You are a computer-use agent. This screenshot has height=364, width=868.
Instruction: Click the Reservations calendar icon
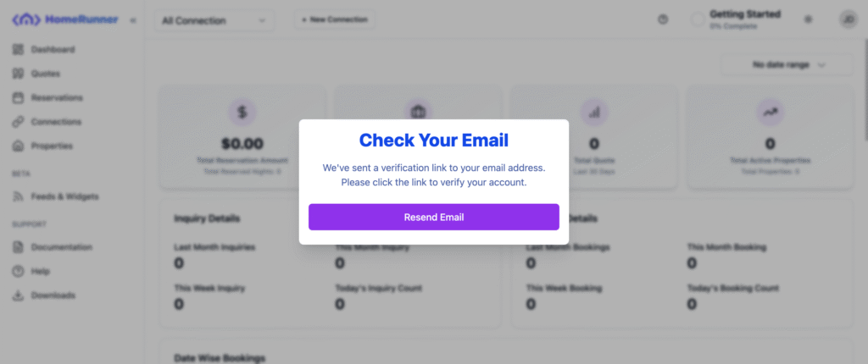(x=18, y=98)
